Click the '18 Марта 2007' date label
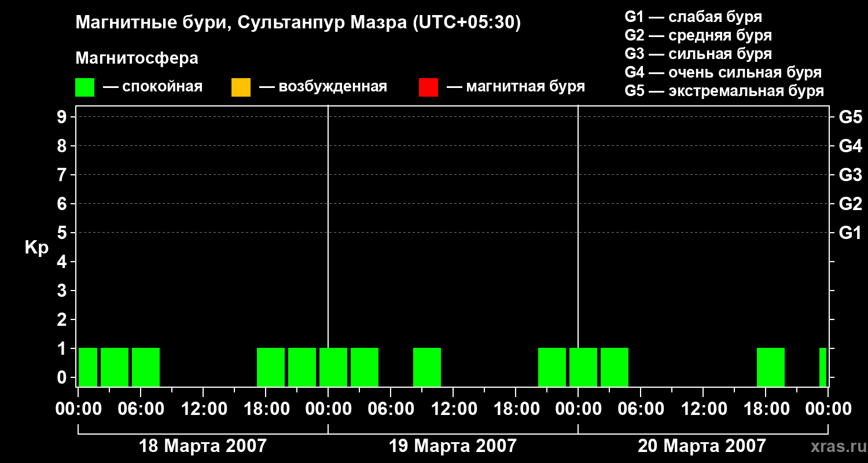 (x=203, y=446)
